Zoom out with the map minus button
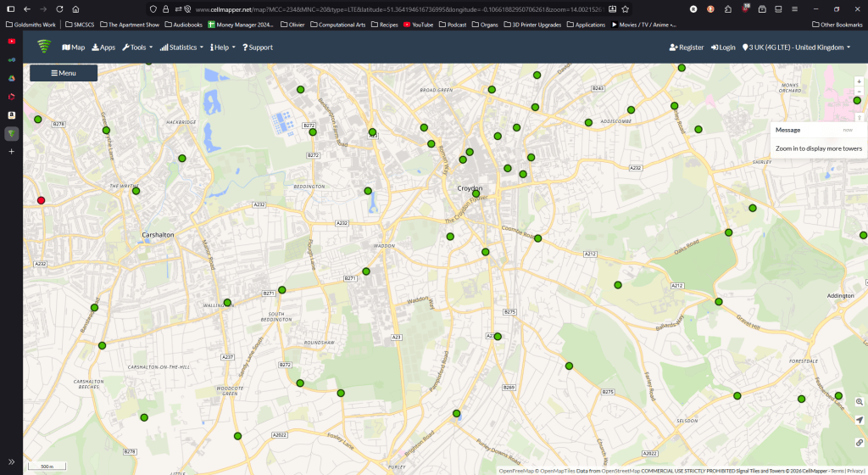 (860, 92)
